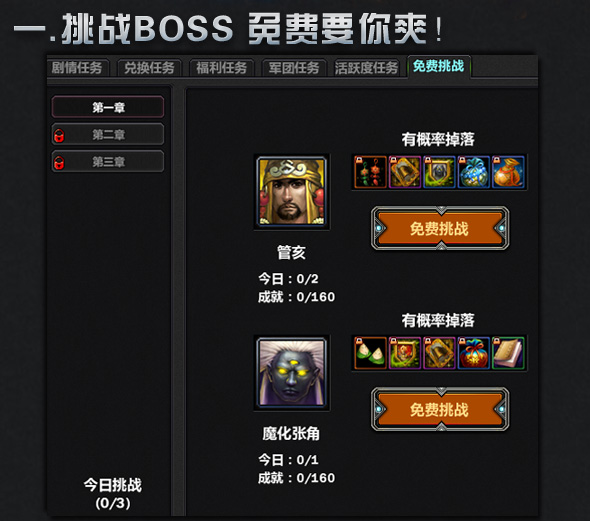Open the 福利任务 tab

coord(222,68)
